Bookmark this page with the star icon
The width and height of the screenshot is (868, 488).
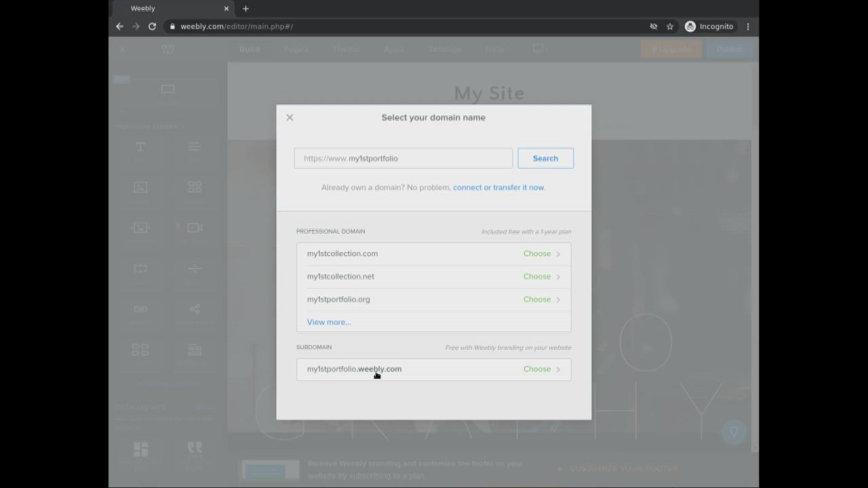tap(670, 26)
